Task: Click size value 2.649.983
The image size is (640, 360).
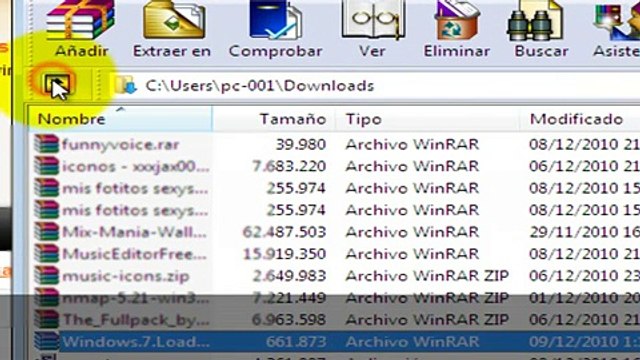Action: coord(289,276)
